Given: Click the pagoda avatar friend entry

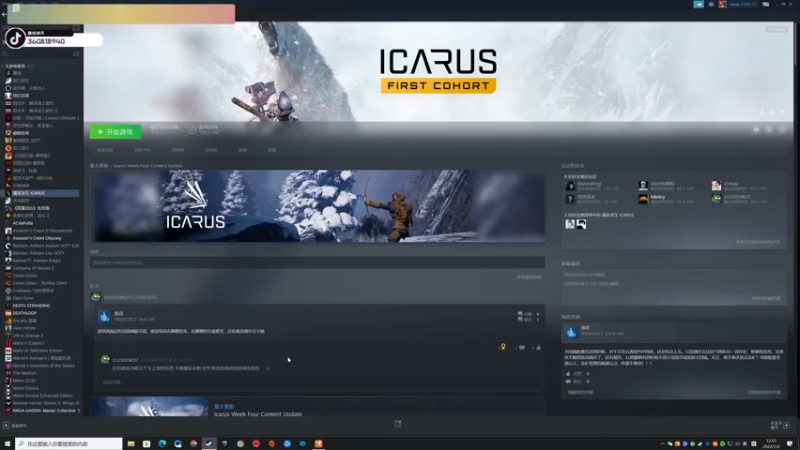Looking at the screenshot, I should click(643, 186).
